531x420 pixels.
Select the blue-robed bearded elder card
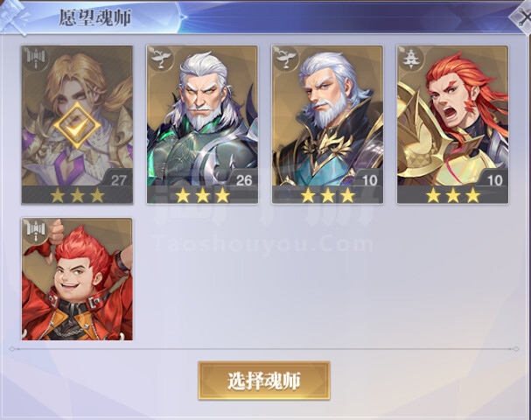327,124
